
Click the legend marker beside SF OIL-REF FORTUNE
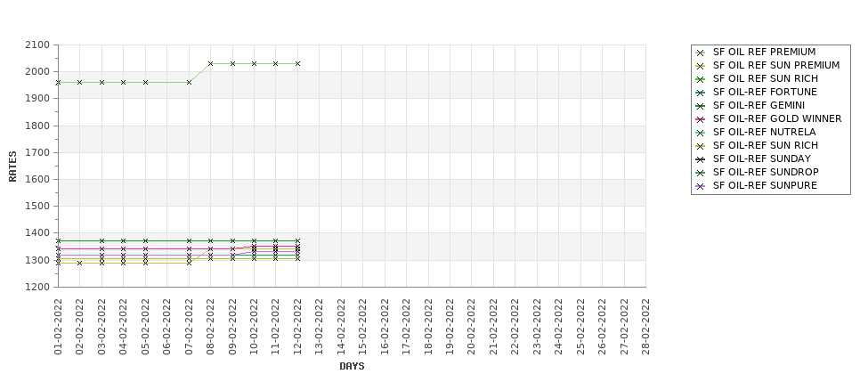pyautogui.click(x=701, y=93)
